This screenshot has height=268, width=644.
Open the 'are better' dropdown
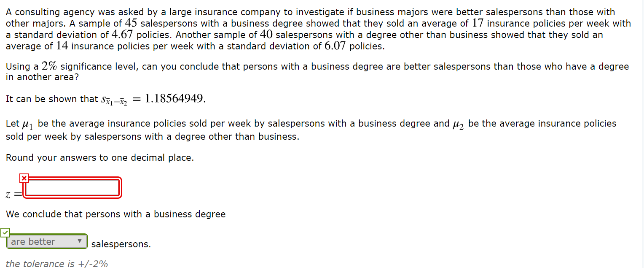click(47, 241)
